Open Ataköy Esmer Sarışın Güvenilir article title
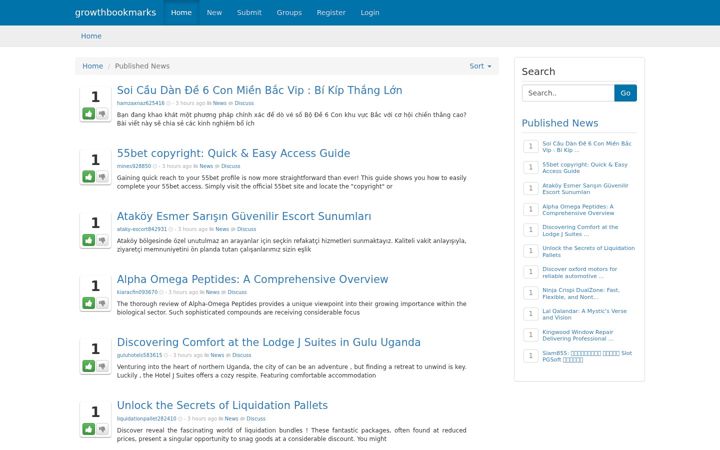Screen dimensions: 720x450 coord(244,216)
